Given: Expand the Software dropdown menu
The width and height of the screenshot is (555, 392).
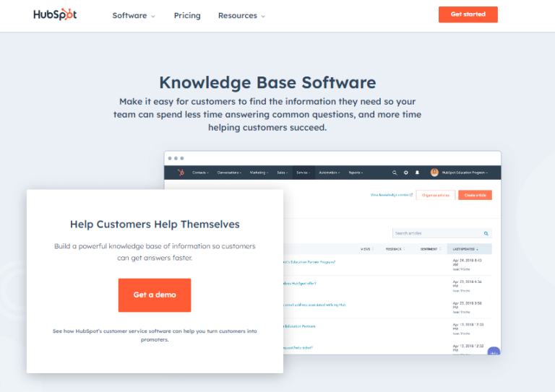Looking at the screenshot, I should 134,16.
